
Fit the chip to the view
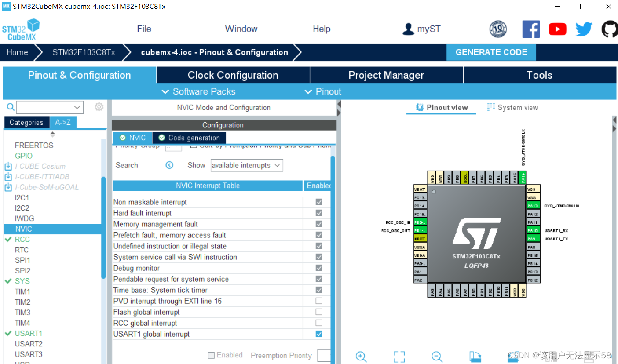tap(399, 357)
